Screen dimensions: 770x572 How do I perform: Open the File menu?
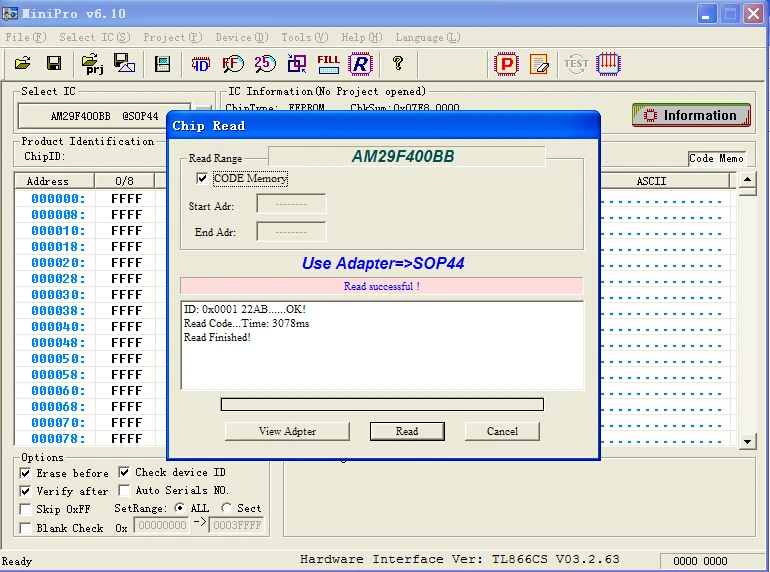pyautogui.click(x=26, y=37)
